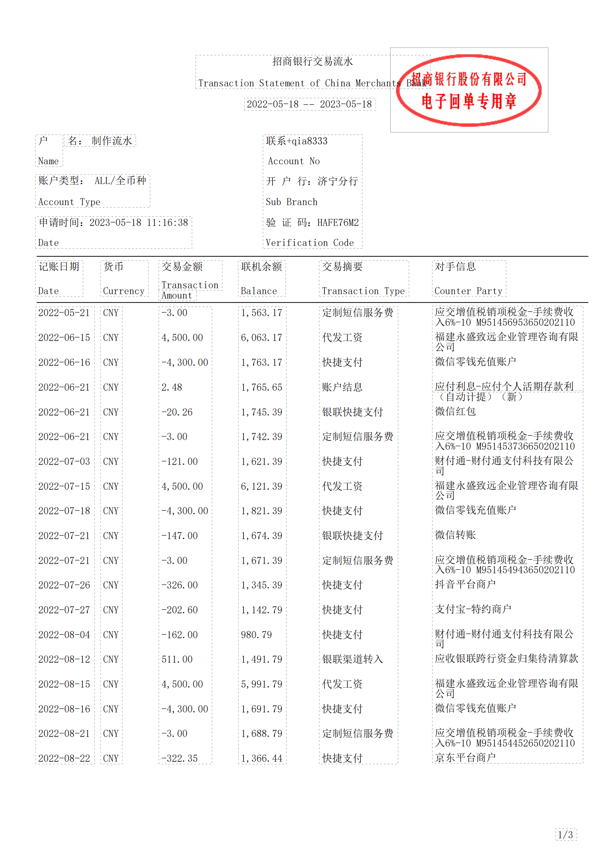Click the amount '-147.00'

[180, 535]
